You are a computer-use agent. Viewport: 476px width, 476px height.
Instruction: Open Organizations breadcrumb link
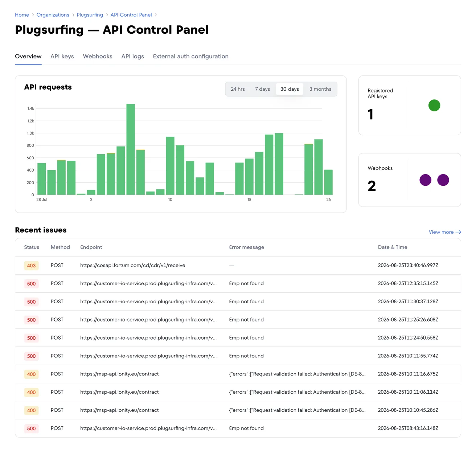53,15
